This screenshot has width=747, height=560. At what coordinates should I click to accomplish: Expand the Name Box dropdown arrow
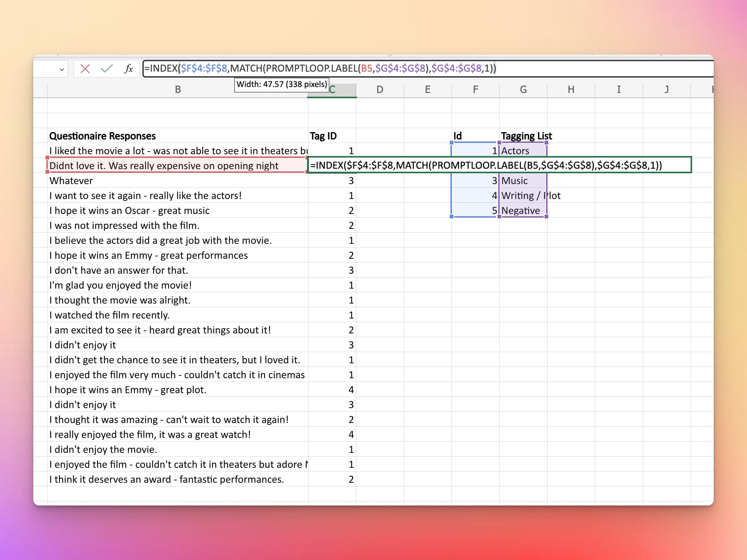[62, 69]
